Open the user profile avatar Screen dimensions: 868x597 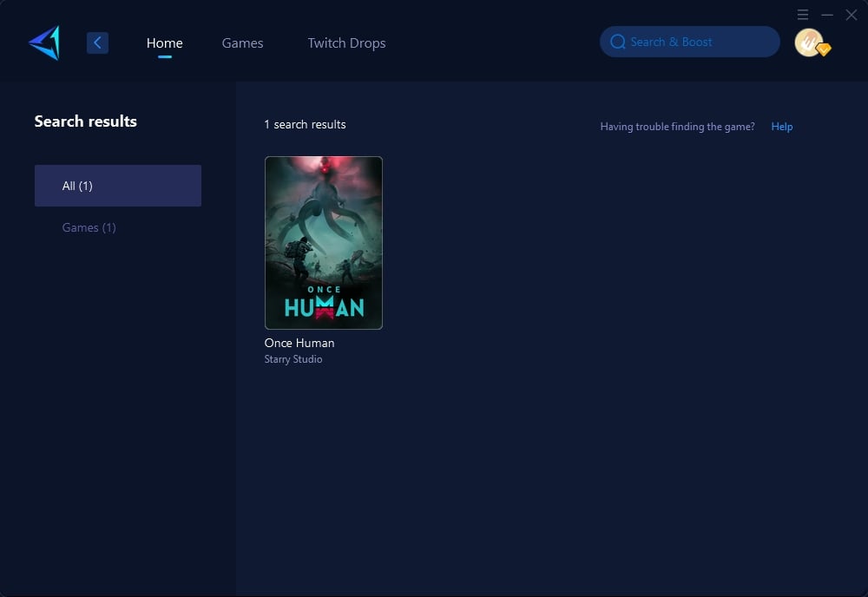(x=810, y=43)
